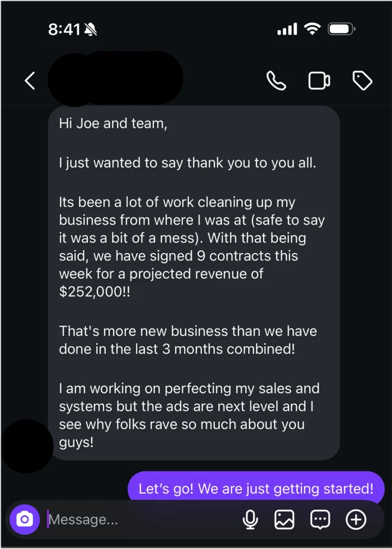
Task: Focus the Message text field
Action: click(139, 520)
